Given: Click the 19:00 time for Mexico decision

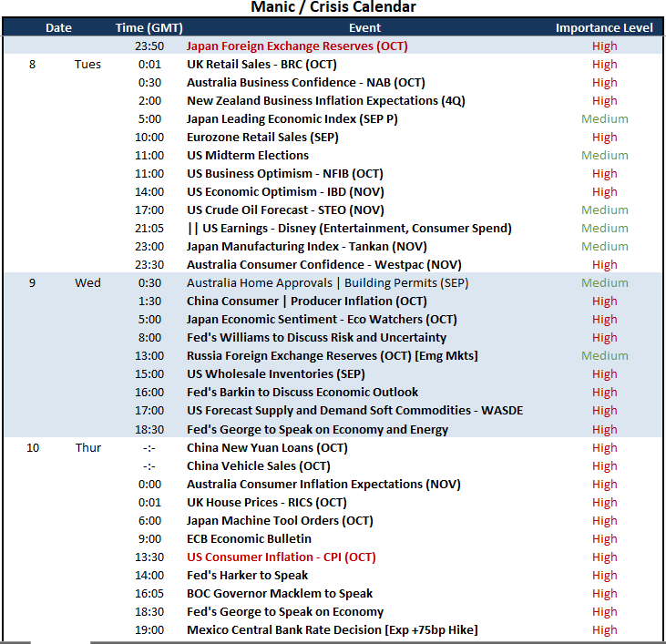Looking at the screenshot, I should (x=149, y=630).
